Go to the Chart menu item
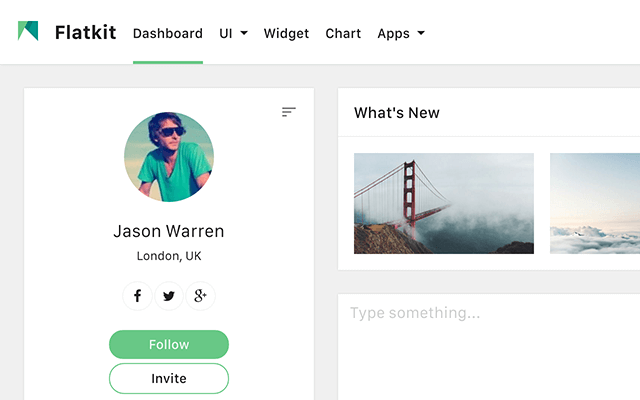Image resolution: width=640 pixels, height=400 pixels. pyautogui.click(x=343, y=33)
